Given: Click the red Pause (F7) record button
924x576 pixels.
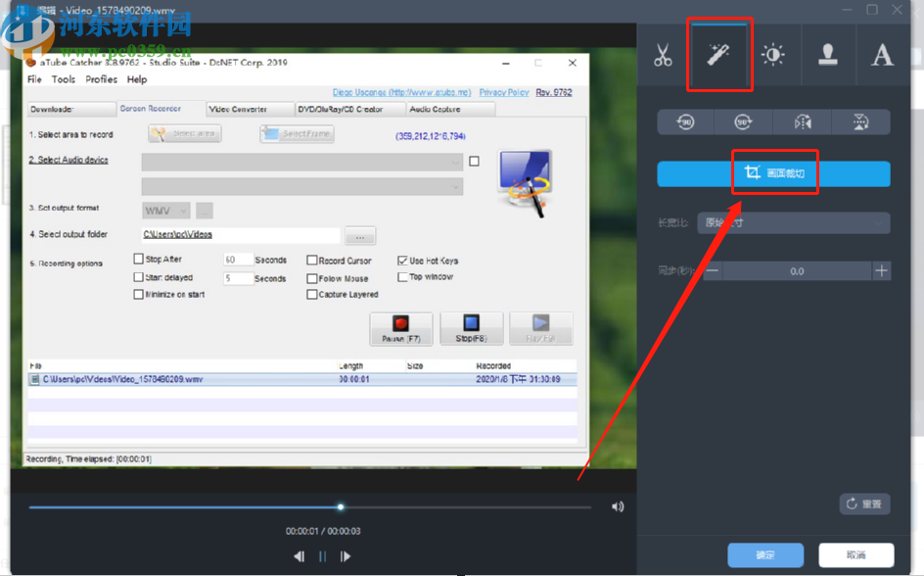Looking at the screenshot, I should point(401,328).
